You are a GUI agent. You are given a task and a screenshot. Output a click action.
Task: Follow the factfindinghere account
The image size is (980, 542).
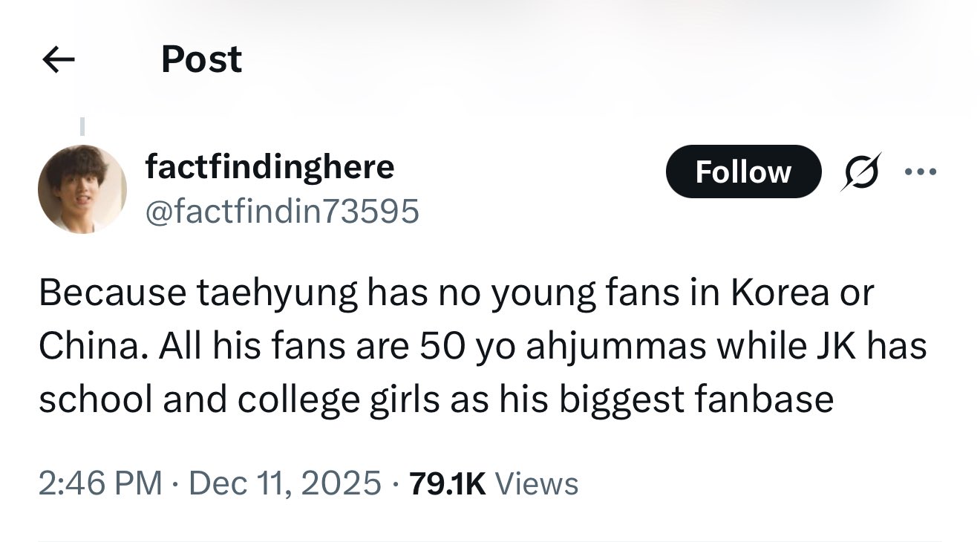743,172
